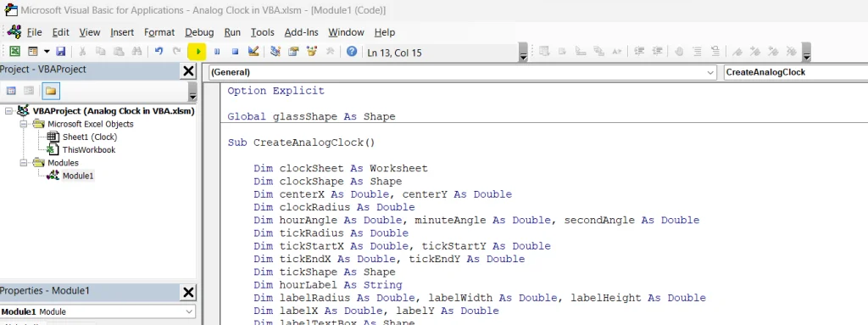Open the (General) object dropdown
Screen dimensions: 868x325
click(711, 72)
